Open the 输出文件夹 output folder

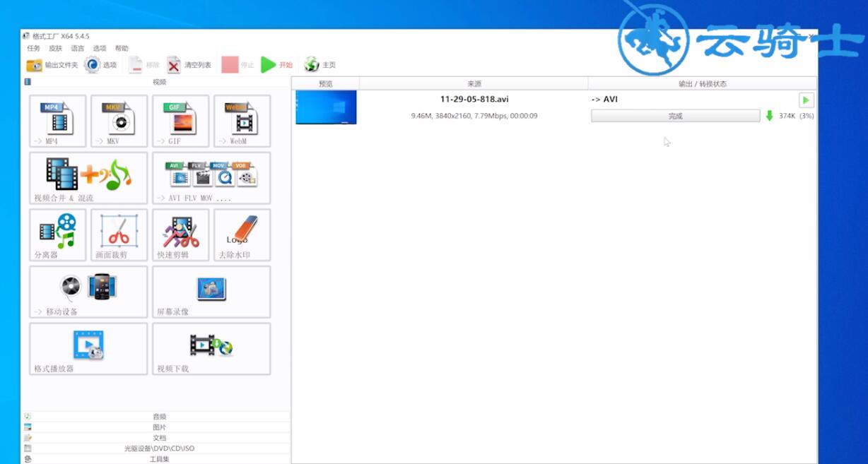[52, 65]
